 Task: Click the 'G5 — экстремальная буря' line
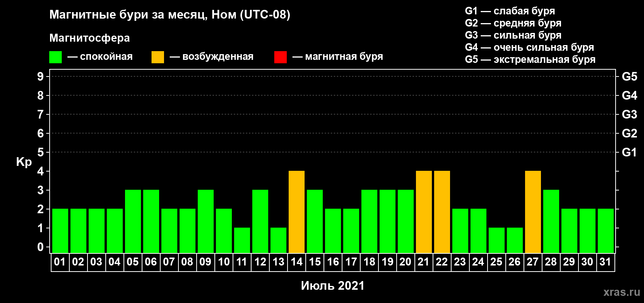(530, 59)
